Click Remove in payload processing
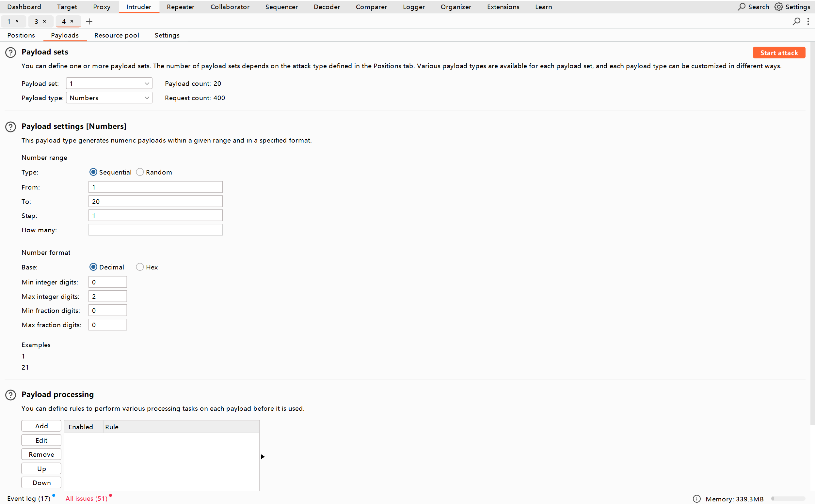Image resolution: width=815 pixels, height=504 pixels. pyautogui.click(x=41, y=454)
